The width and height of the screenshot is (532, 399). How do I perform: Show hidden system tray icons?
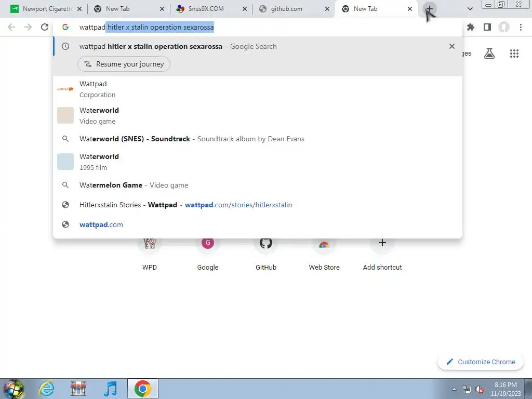(x=454, y=389)
